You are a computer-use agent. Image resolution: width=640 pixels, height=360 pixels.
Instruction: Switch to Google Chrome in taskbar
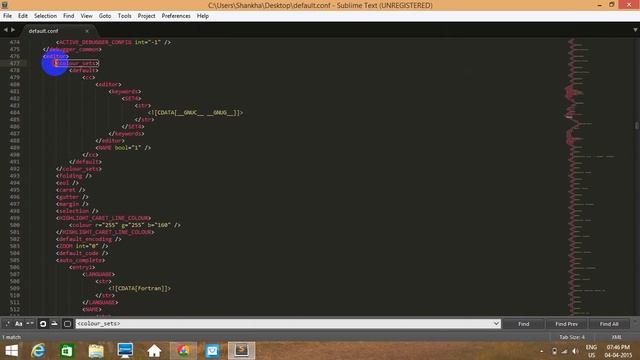(x=183, y=351)
